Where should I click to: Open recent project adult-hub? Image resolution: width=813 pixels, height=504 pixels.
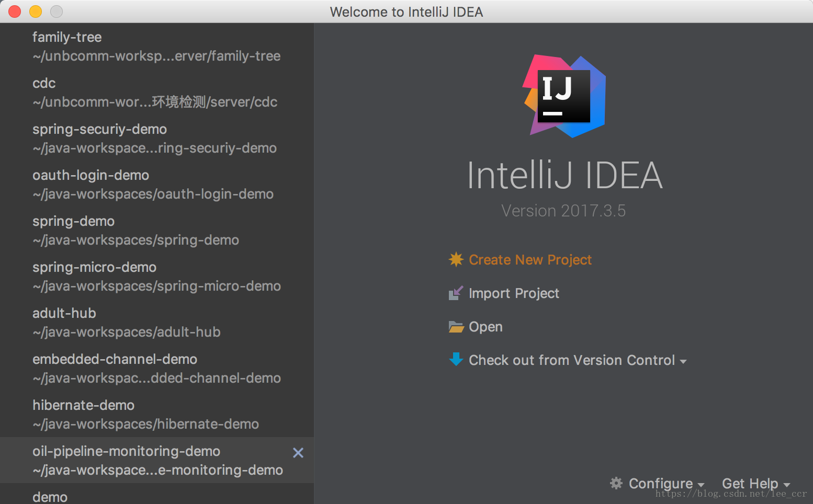[157, 322]
